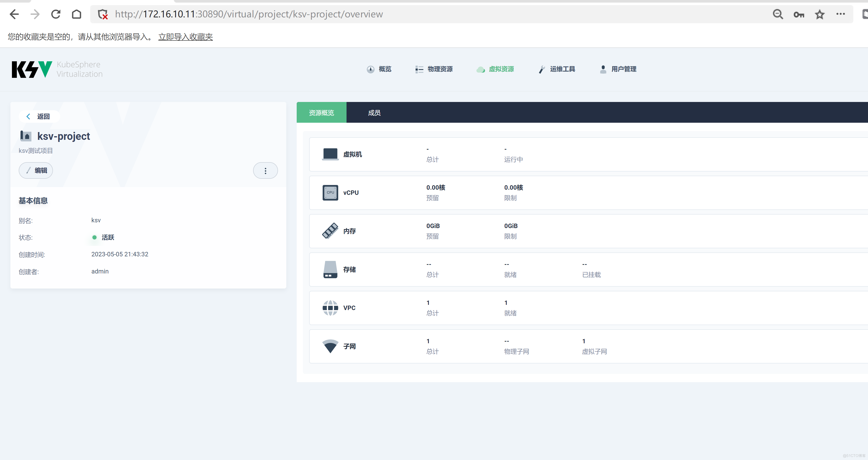The width and height of the screenshot is (868, 460).
Task: Reload the page with the refresh icon
Action: point(56,14)
